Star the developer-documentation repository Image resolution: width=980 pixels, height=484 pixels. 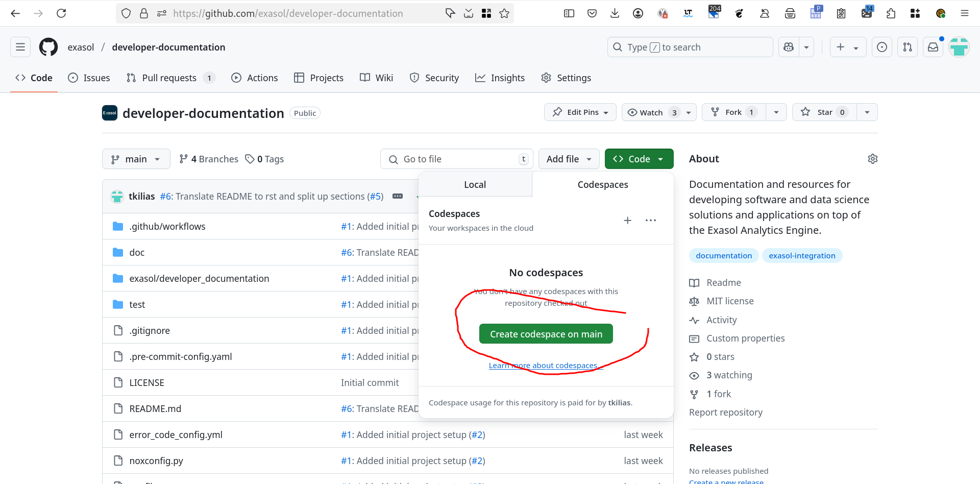coord(824,112)
